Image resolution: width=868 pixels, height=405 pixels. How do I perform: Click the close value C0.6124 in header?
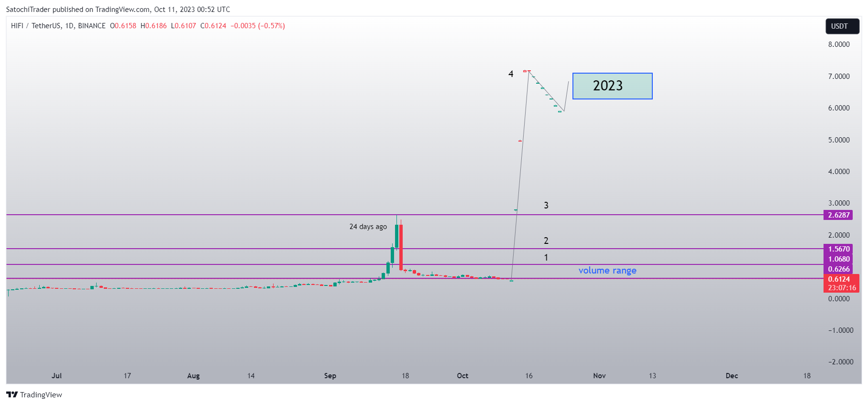pyautogui.click(x=213, y=26)
